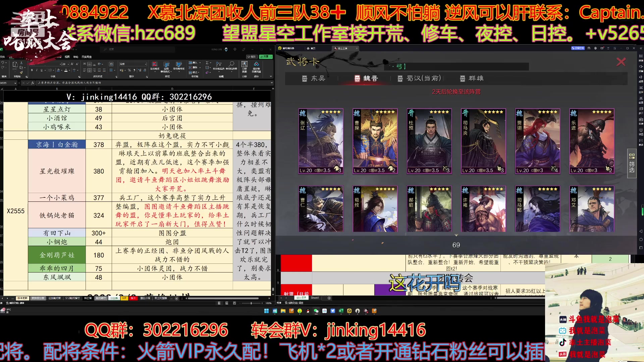Image resolution: width=644 pixels, height=362 pixels.
Task: Click the AutoSum sigma icon
Action: 207,63
